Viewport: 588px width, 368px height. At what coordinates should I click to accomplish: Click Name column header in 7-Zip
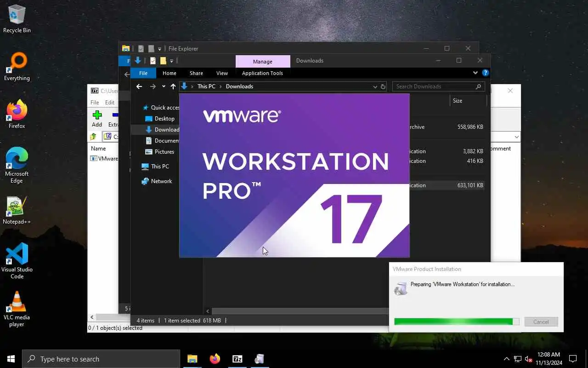point(98,149)
